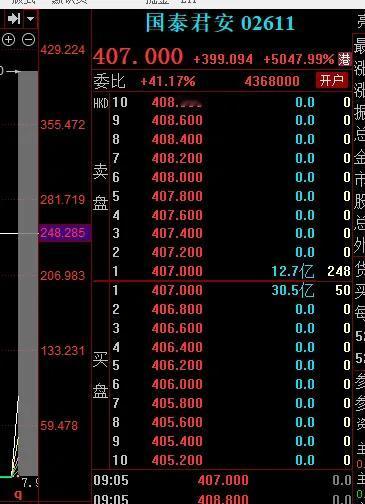Click the 港 market badge icon
Screen dimensions: 365x504
pyautogui.click(x=344, y=59)
